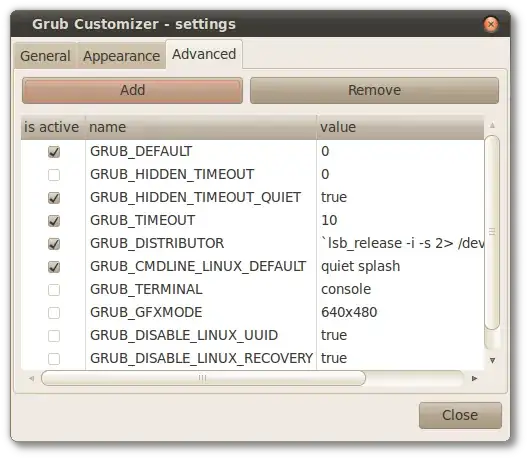
Task: Click the Remove button
Action: 374,90
